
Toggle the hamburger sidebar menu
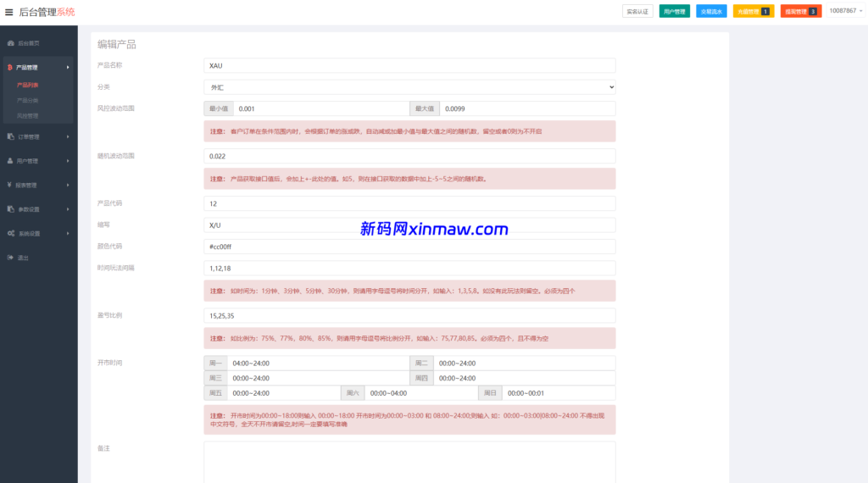[x=8, y=12]
